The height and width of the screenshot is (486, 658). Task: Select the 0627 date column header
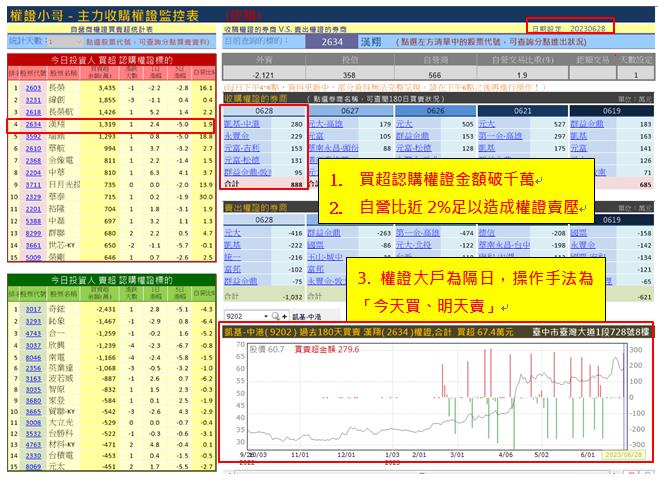(350, 111)
